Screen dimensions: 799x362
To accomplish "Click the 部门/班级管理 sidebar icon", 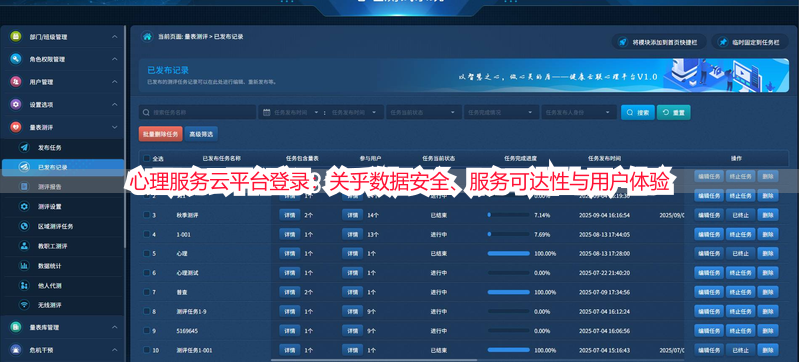I will point(16,37).
